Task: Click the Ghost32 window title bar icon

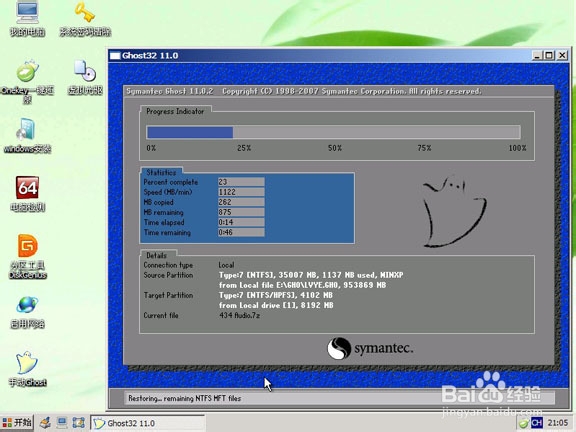Action: (115, 55)
